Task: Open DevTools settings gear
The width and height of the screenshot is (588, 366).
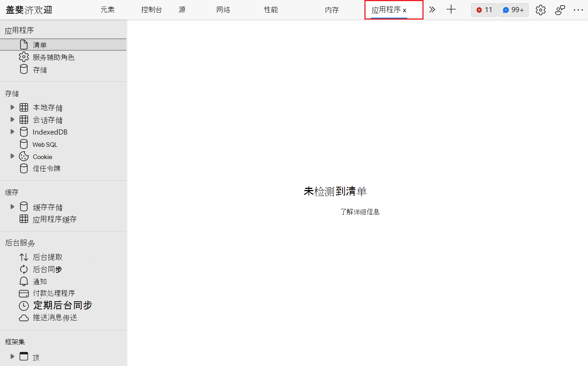Action: (541, 10)
